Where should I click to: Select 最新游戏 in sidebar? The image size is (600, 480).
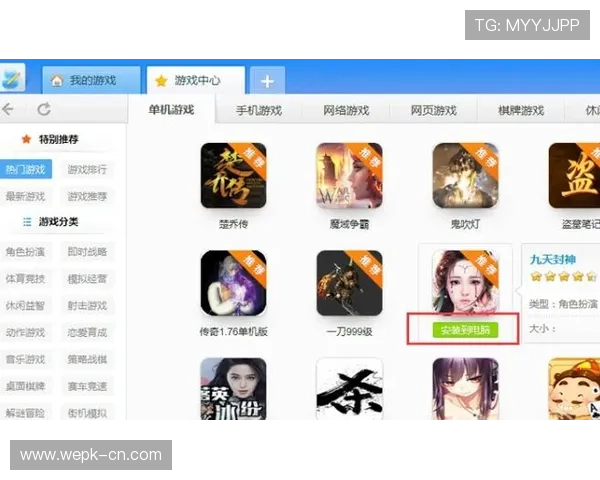(x=25, y=196)
